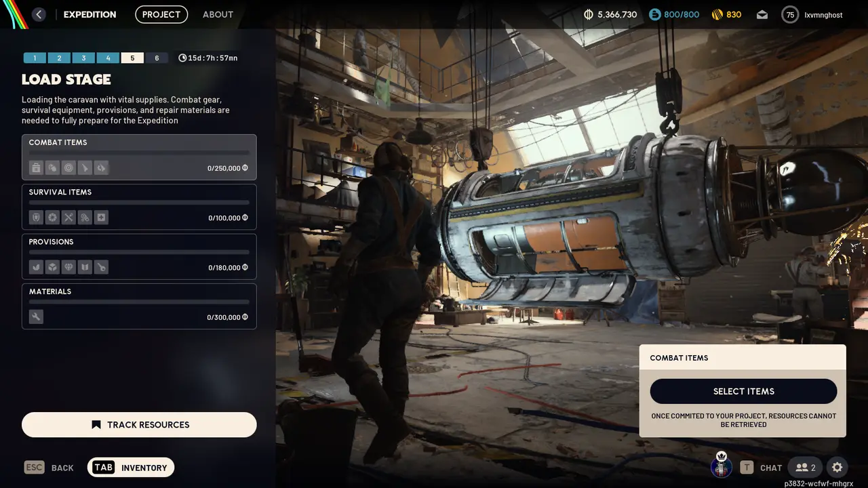Click the gem icon in Provisions

coord(68,267)
